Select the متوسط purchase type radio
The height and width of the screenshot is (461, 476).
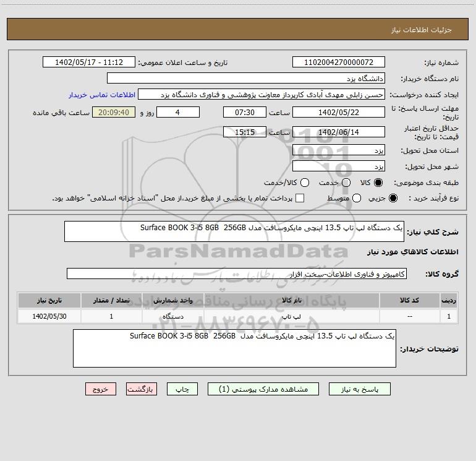click(357, 198)
